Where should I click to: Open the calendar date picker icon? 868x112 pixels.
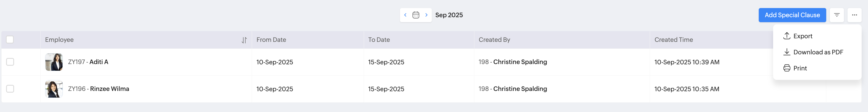tap(416, 15)
